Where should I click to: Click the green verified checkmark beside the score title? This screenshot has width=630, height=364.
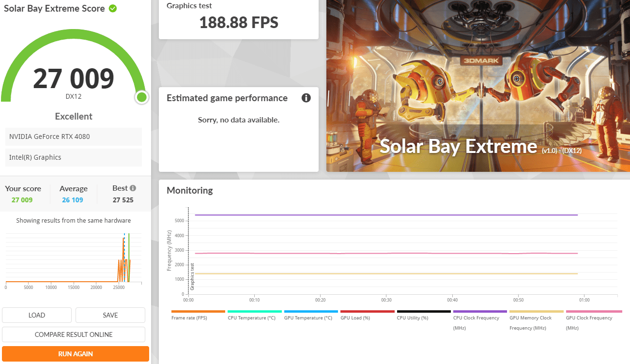point(113,8)
